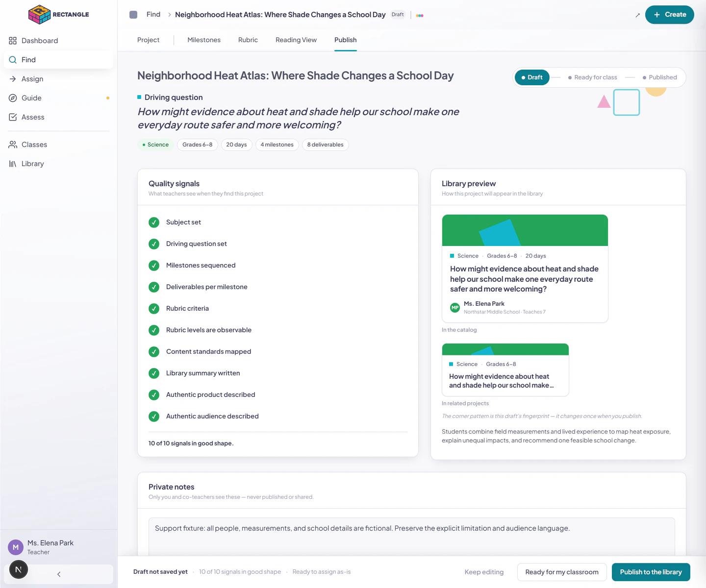Click Keep editing
This screenshot has width=706, height=588.
pos(484,572)
